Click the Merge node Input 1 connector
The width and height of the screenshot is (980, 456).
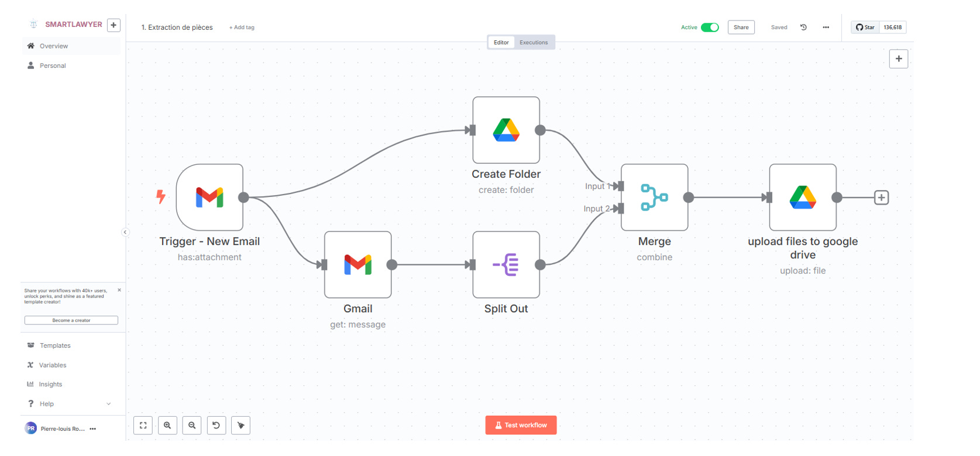620,186
